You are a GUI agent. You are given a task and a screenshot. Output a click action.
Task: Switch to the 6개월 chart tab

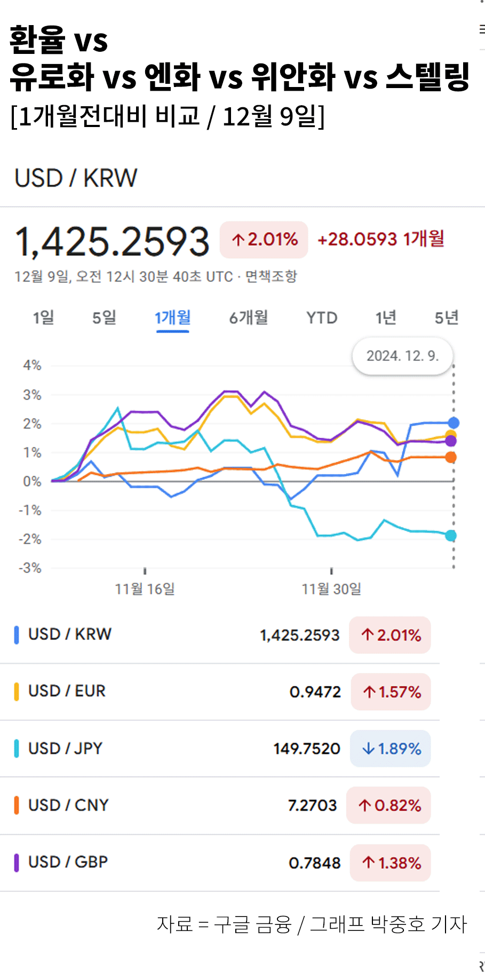249,318
